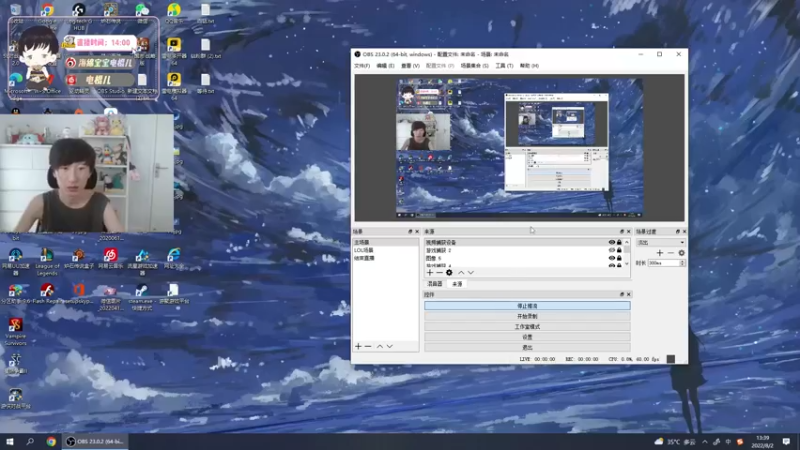800x450 pixels.
Task: Open the Tools menu in OBS
Action: (504, 66)
